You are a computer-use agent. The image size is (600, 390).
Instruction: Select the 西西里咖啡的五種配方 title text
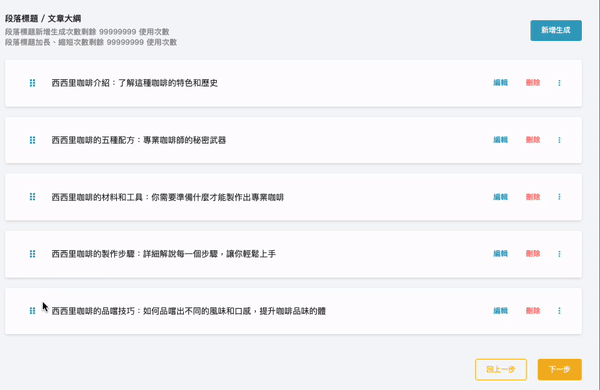[x=139, y=140]
